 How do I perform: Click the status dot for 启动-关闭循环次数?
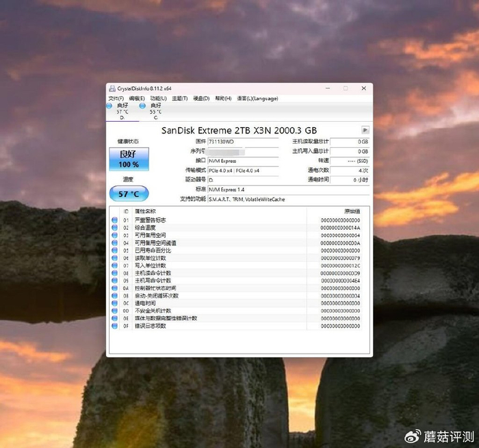tap(114, 295)
